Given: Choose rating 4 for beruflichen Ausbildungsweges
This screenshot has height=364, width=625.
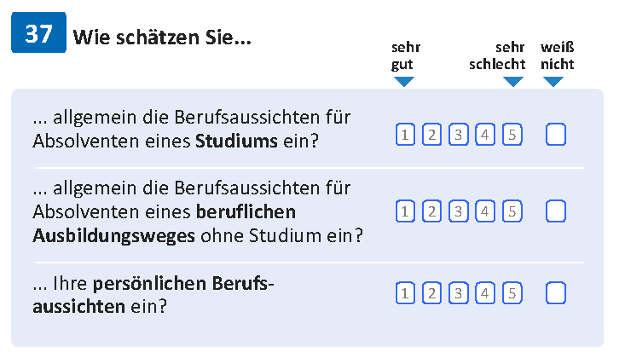Looking at the screenshot, I should pos(485,211).
